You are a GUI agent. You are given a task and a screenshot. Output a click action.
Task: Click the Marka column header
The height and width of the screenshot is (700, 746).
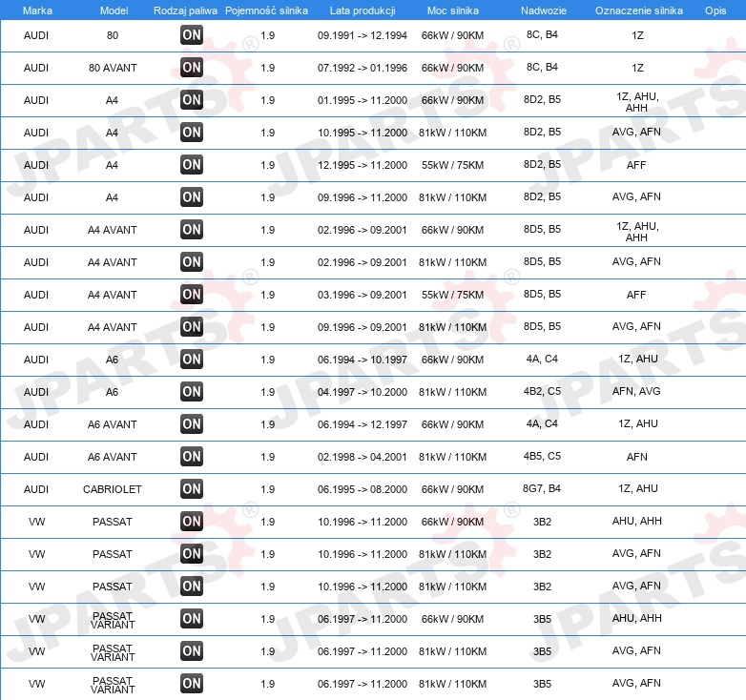coord(37,10)
